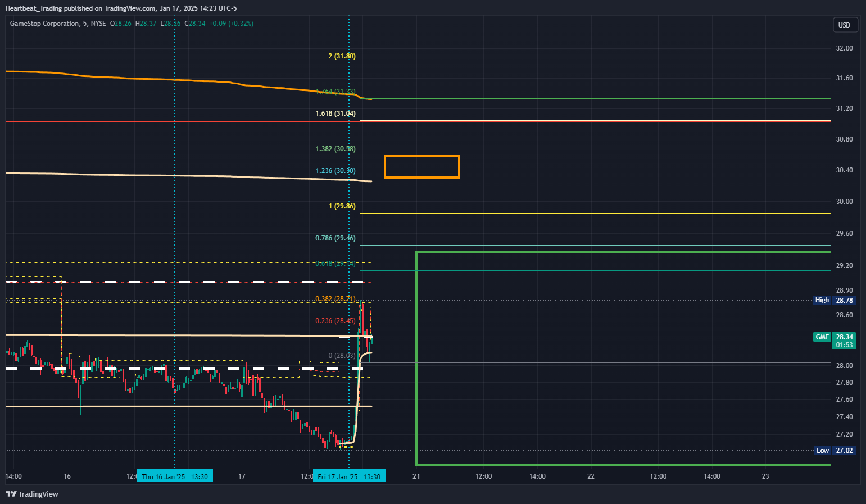Click the 31.60 price axis label
Viewport: 866px width, 504px height.
844,78
